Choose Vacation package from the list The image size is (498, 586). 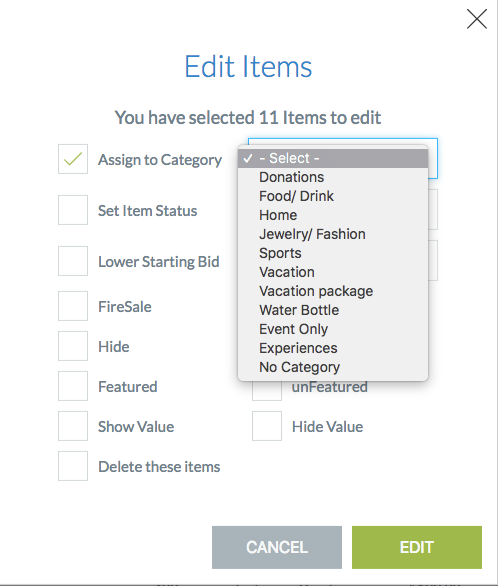tap(333, 291)
